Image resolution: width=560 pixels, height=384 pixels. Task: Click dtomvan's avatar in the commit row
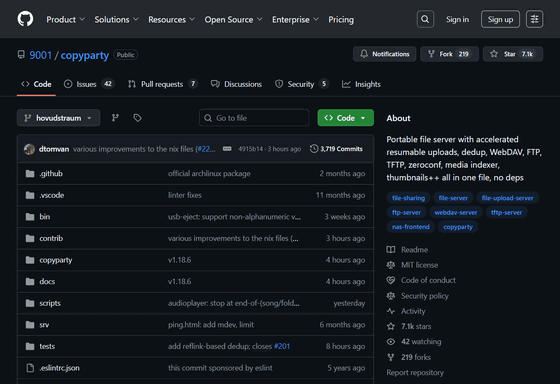[x=29, y=149]
